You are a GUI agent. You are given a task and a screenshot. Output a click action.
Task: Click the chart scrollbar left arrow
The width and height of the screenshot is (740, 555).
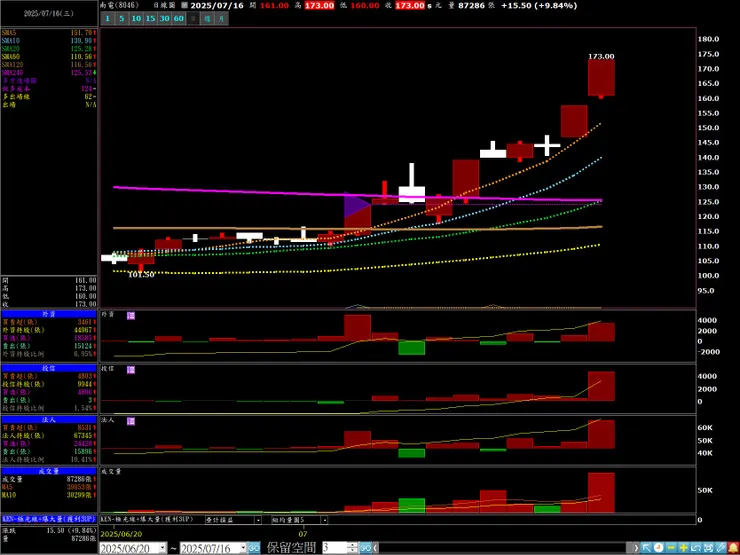[376, 548]
